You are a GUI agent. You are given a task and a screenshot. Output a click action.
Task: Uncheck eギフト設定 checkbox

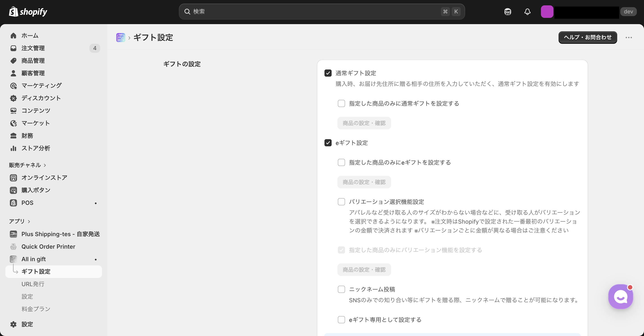coord(328,143)
